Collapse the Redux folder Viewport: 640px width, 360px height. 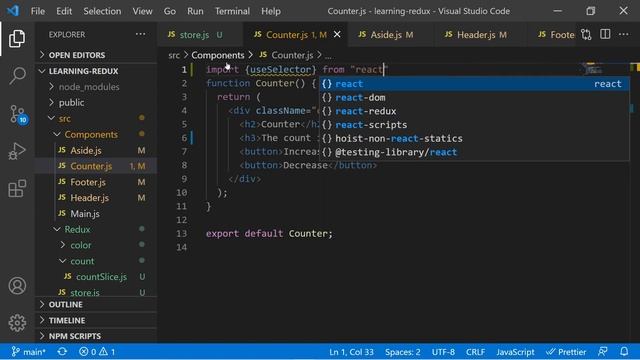96,229
